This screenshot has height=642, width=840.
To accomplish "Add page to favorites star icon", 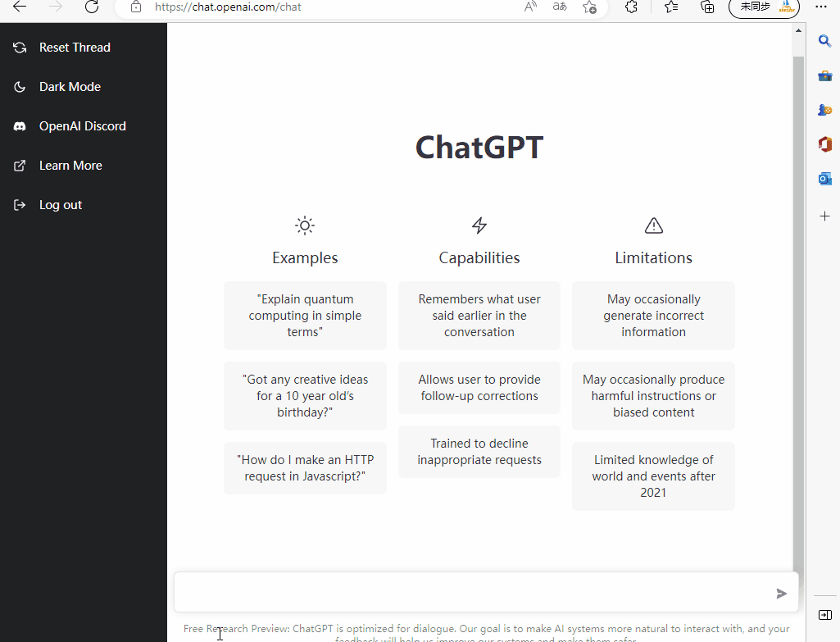I will (x=589, y=7).
